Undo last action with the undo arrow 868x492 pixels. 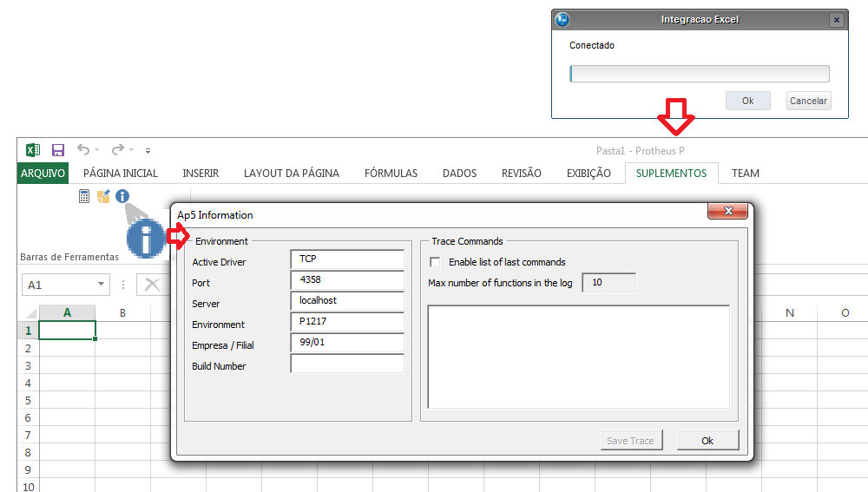[83, 149]
